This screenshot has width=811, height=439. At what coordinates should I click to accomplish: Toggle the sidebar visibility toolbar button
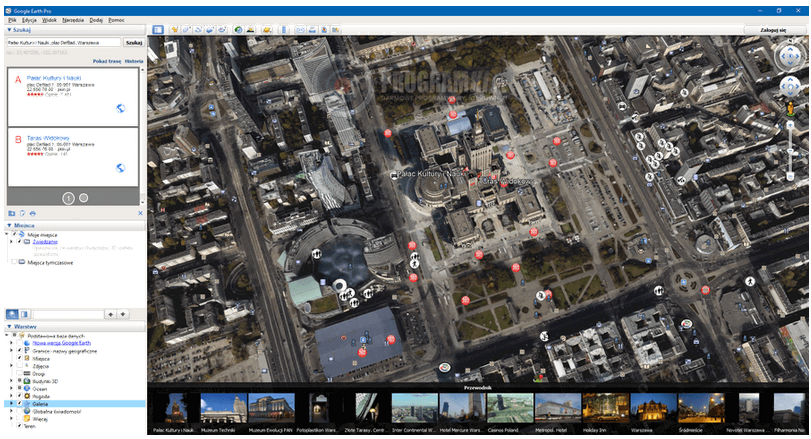(158, 30)
